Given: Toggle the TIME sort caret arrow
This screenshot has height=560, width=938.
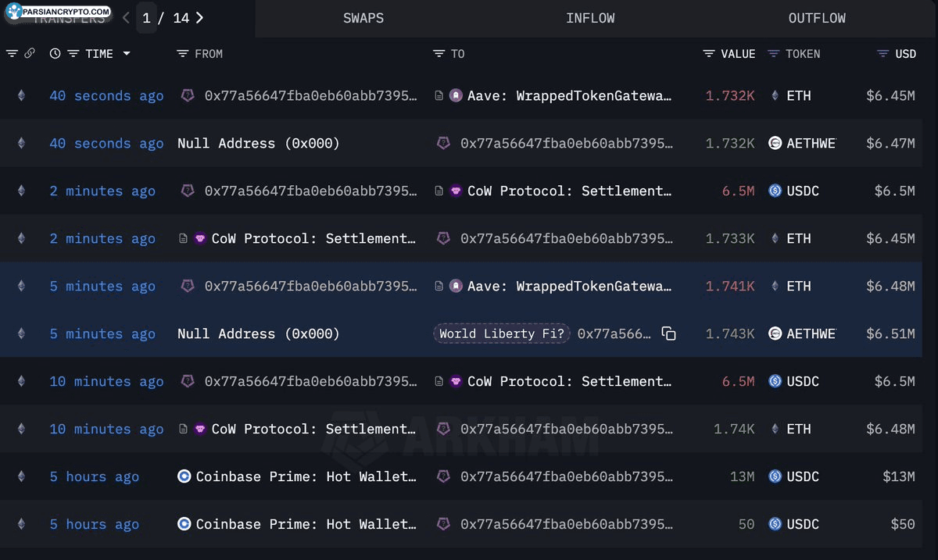Looking at the screenshot, I should click(127, 53).
